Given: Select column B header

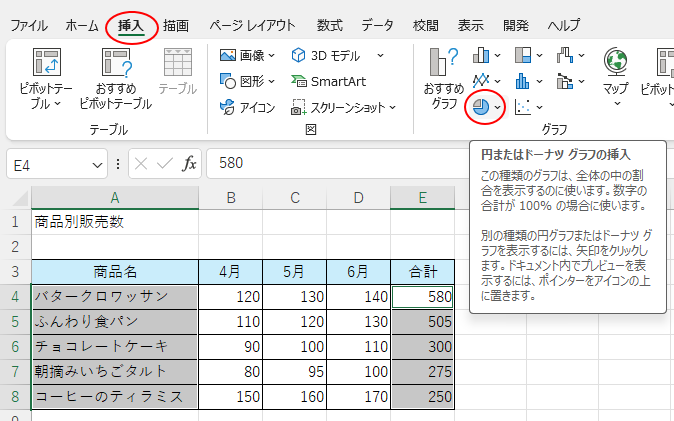Looking at the screenshot, I should (x=231, y=198).
